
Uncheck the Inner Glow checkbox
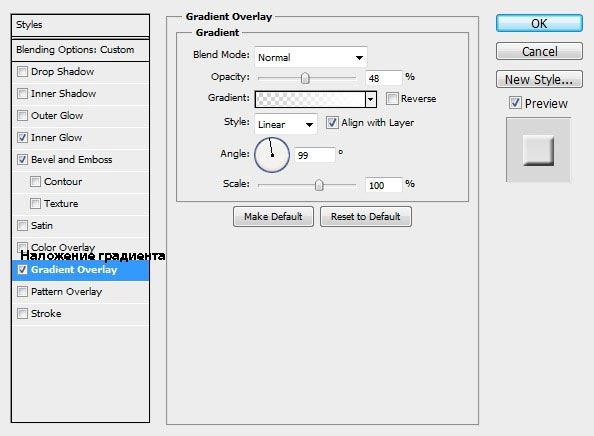22,138
